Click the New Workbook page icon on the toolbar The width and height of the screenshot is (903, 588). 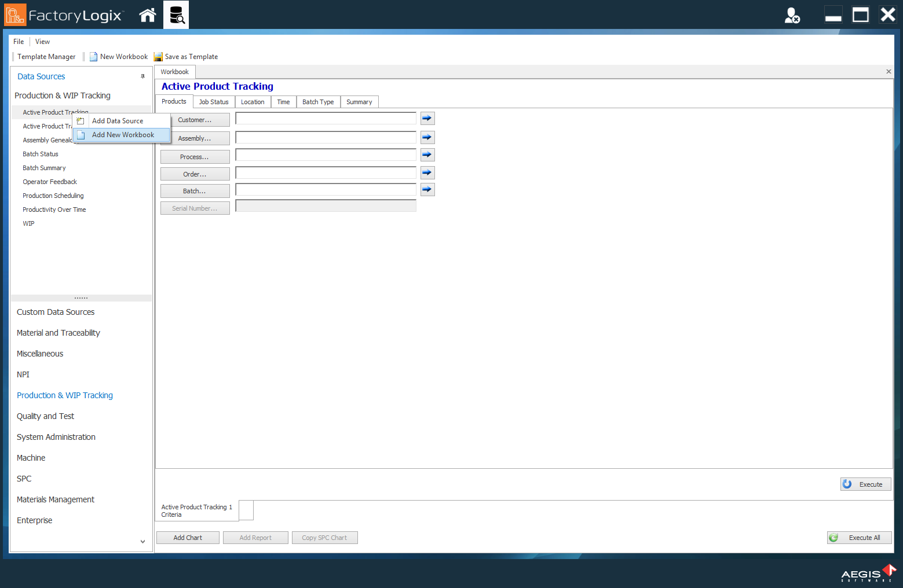93,56
